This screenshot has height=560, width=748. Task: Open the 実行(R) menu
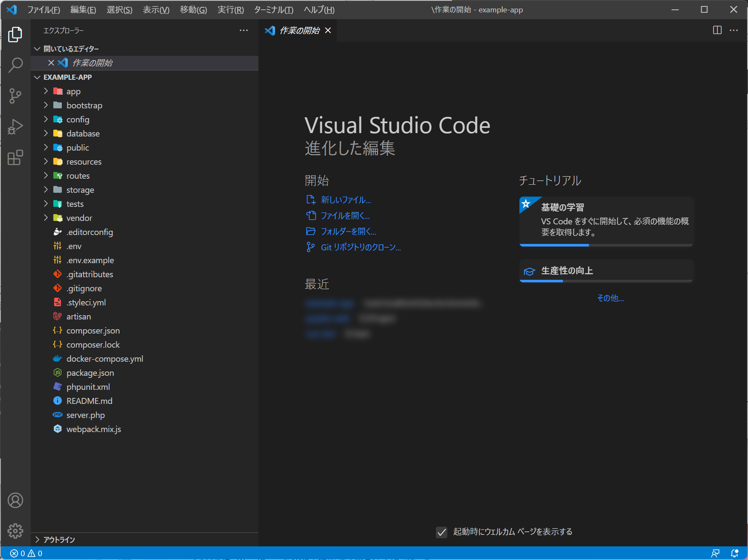coord(231,9)
